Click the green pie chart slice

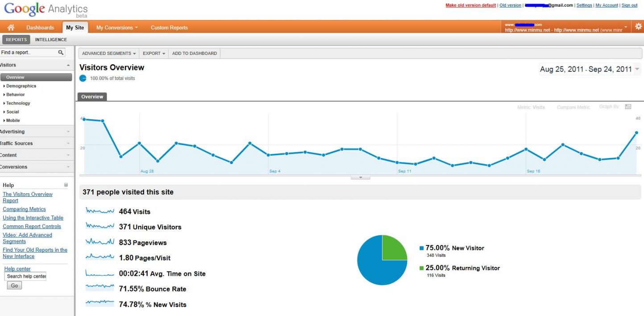click(394, 249)
